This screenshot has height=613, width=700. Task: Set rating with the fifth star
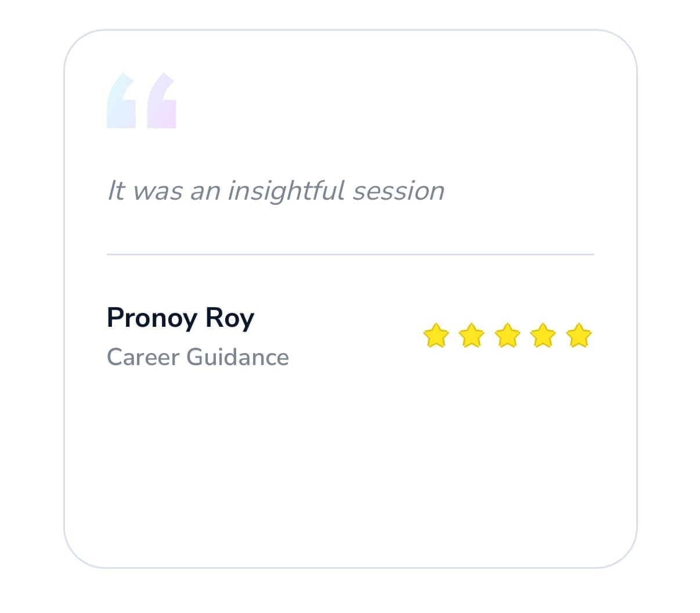[x=579, y=336]
